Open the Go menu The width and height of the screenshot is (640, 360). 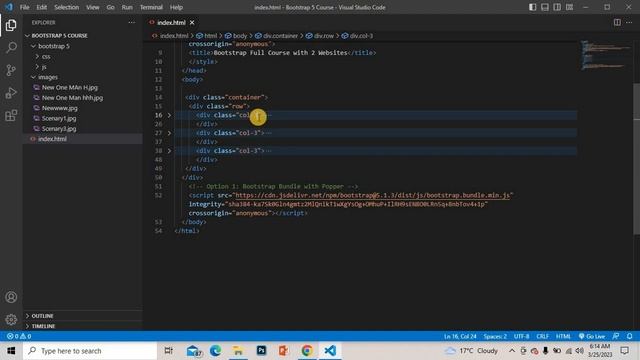point(111,7)
